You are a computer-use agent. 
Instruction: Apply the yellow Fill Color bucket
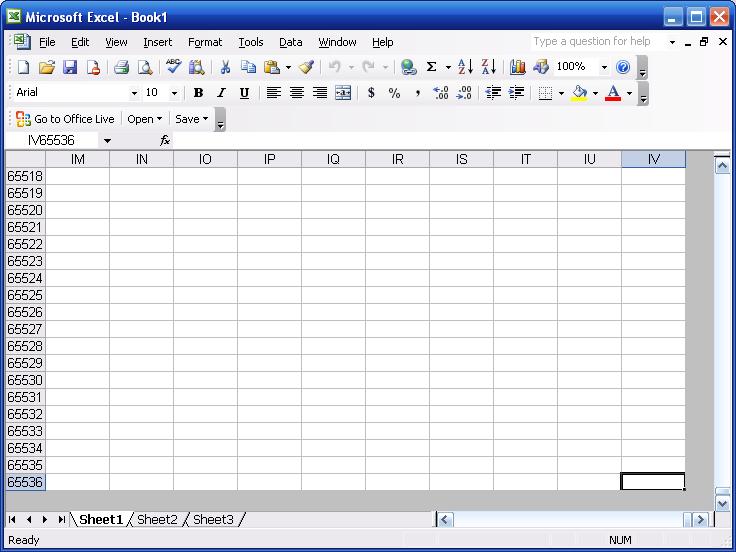point(580,93)
